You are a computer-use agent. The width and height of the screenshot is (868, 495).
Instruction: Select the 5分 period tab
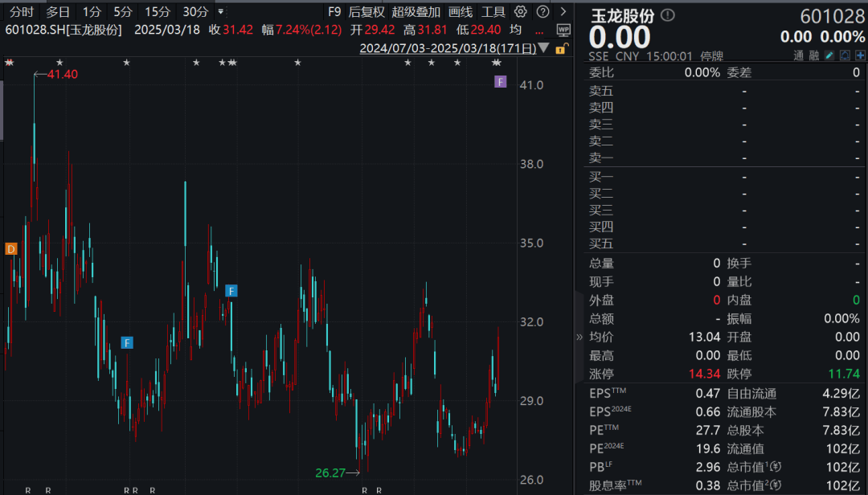click(x=123, y=11)
